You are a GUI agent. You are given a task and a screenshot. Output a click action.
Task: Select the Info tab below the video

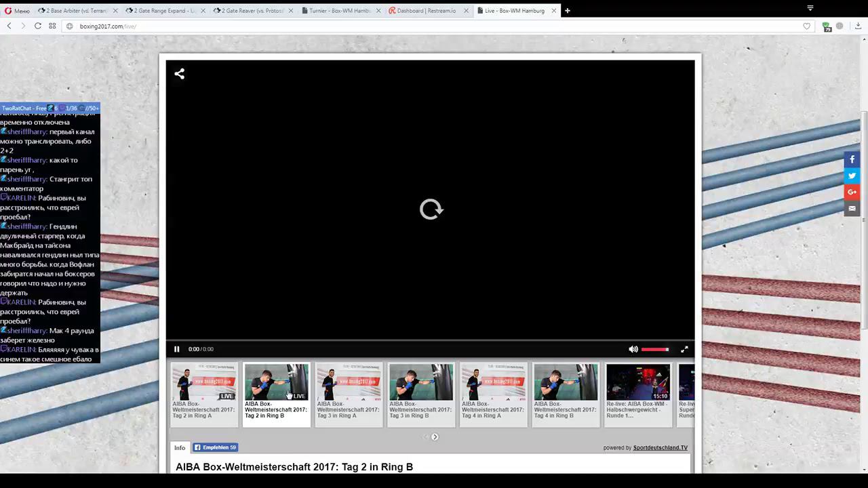pyautogui.click(x=180, y=448)
